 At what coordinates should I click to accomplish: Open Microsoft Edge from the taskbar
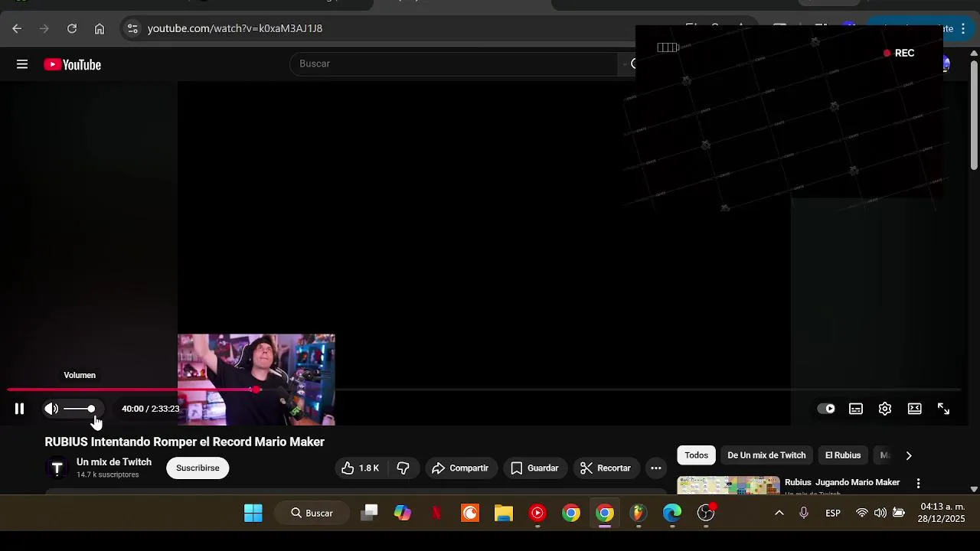click(x=672, y=513)
